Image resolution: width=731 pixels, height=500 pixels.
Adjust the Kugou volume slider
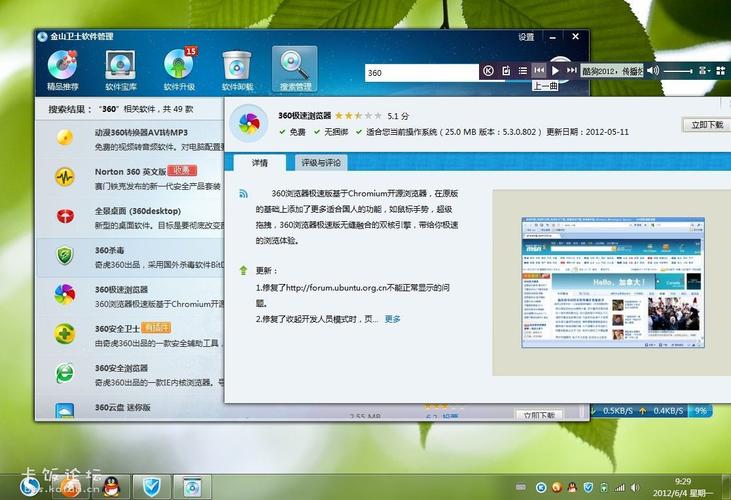pos(678,71)
